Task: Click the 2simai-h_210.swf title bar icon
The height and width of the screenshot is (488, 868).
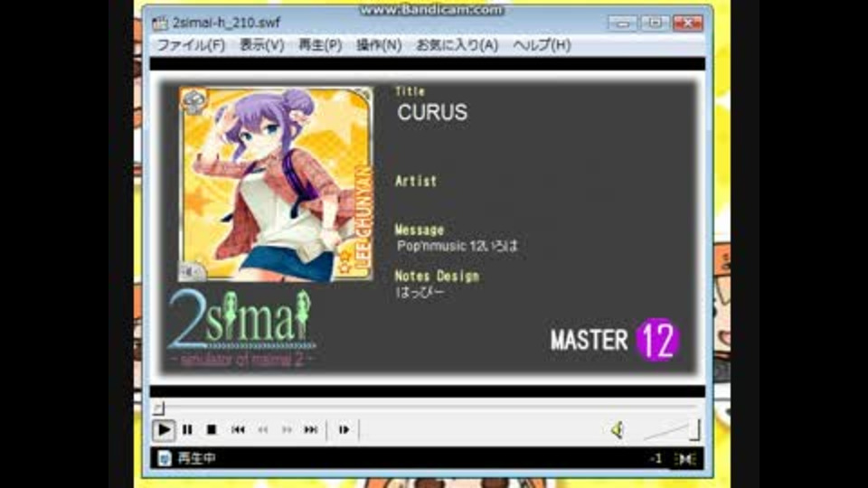Action: tap(160, 23)
